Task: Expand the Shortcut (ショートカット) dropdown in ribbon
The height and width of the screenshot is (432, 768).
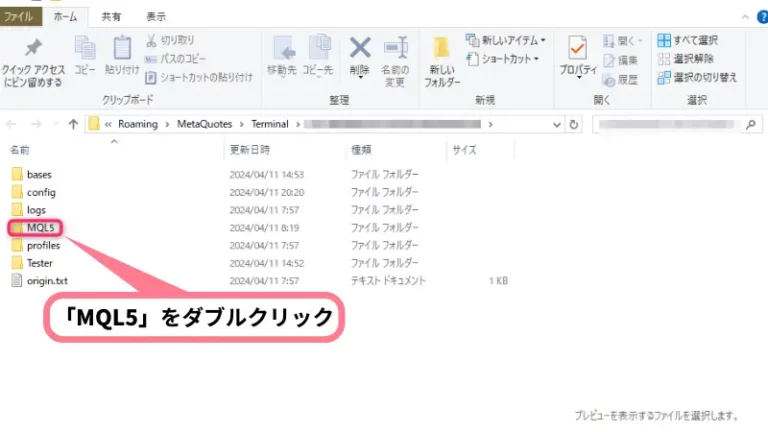Action: click(505, 59)
